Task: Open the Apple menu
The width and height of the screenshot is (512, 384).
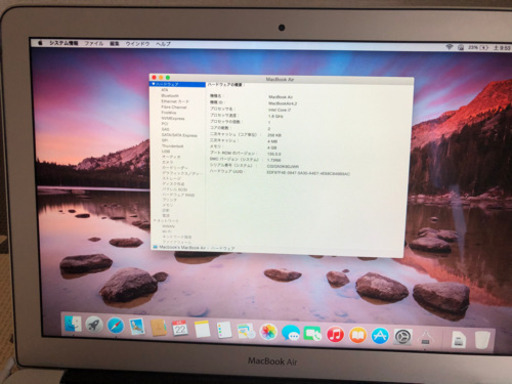Action: (x=40, y=43)
